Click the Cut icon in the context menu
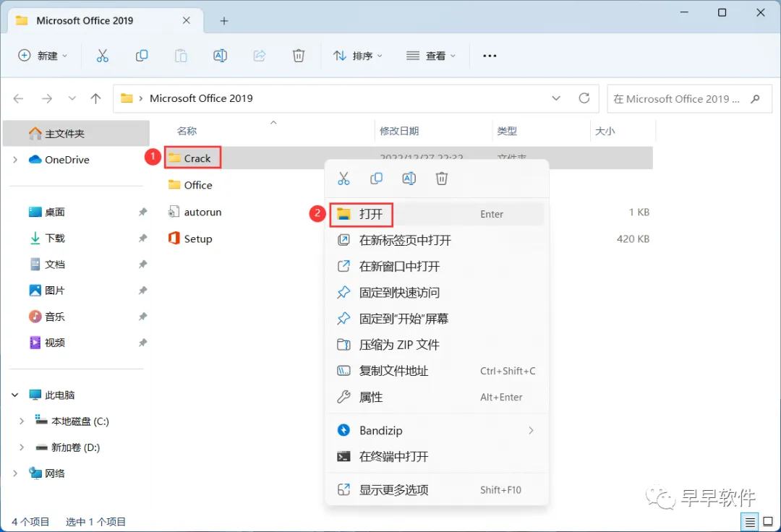The image size is (781, 532). [x=343, y=178]
